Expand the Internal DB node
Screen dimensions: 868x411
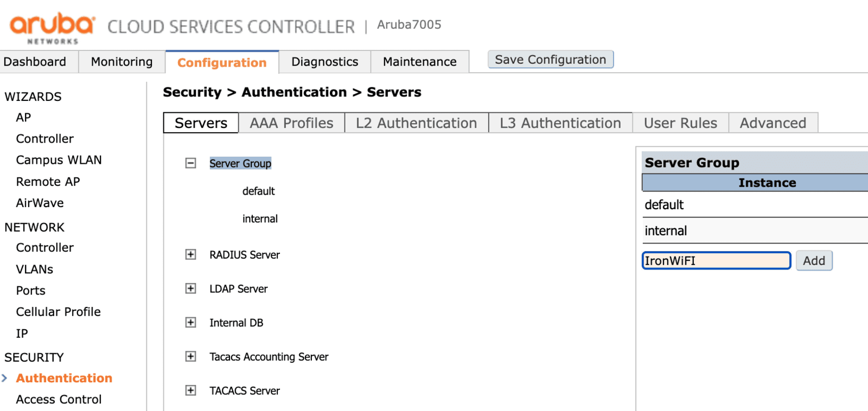click(190, 323)
